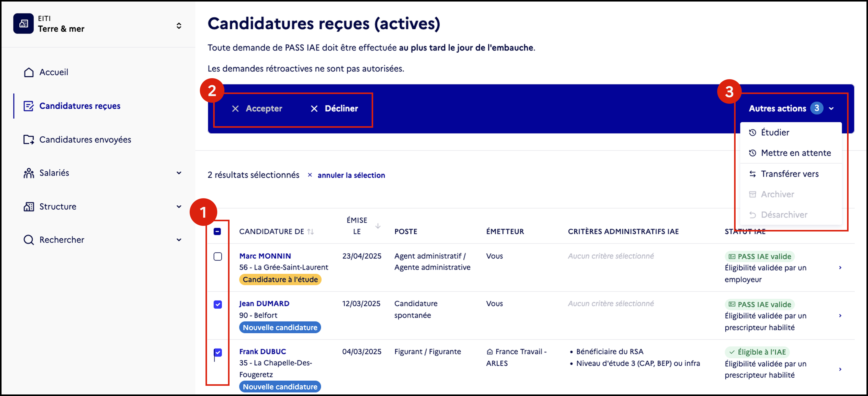868x396 pixels.
Task: Click the Accepter button
Action: [257, 108]
